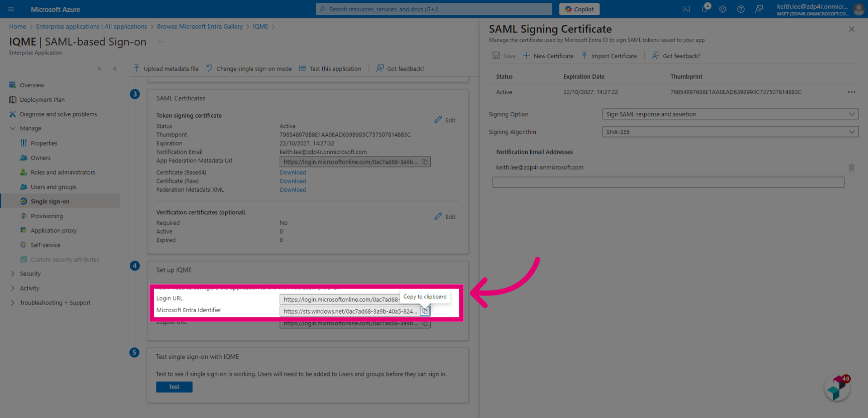Open the Copilot button
Viewport: 868px width, 418px height.
tap(579, 9)
